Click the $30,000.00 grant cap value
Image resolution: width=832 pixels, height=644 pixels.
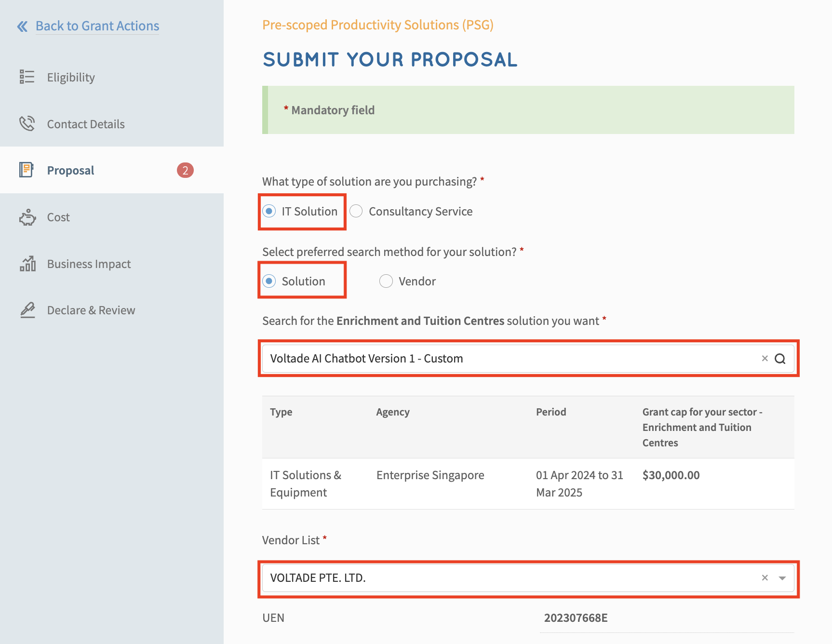(x=671, y=475)
